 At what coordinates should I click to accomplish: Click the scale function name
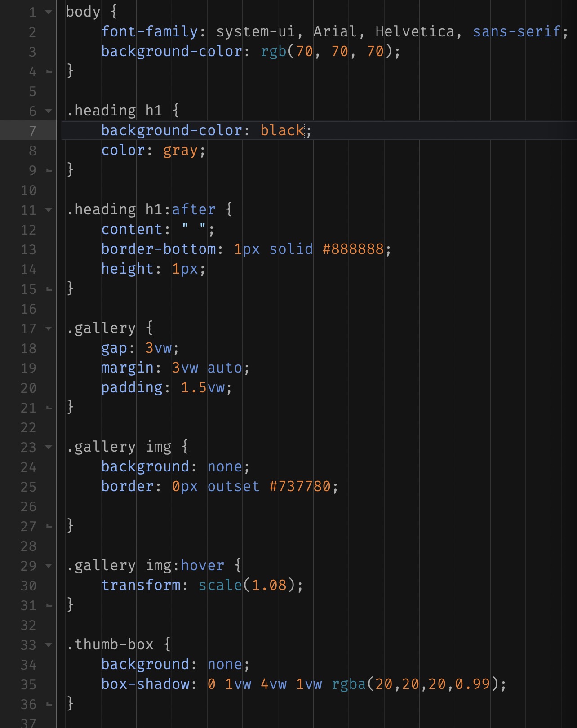(x=221, y=585)
